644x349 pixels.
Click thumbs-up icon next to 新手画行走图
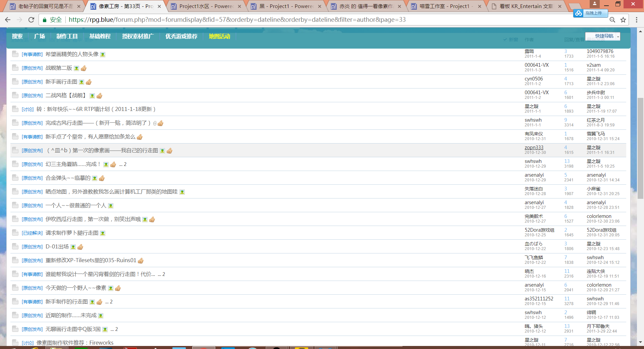pyautogui.click(x=89, y=82)
